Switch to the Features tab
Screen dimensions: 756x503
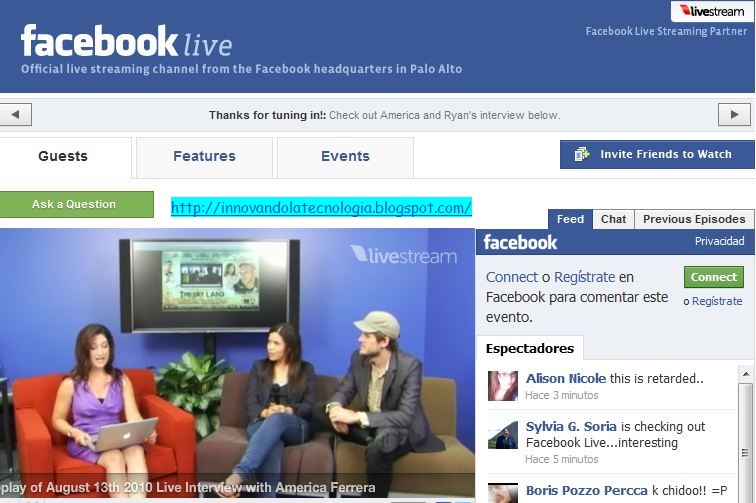(204, 156)
